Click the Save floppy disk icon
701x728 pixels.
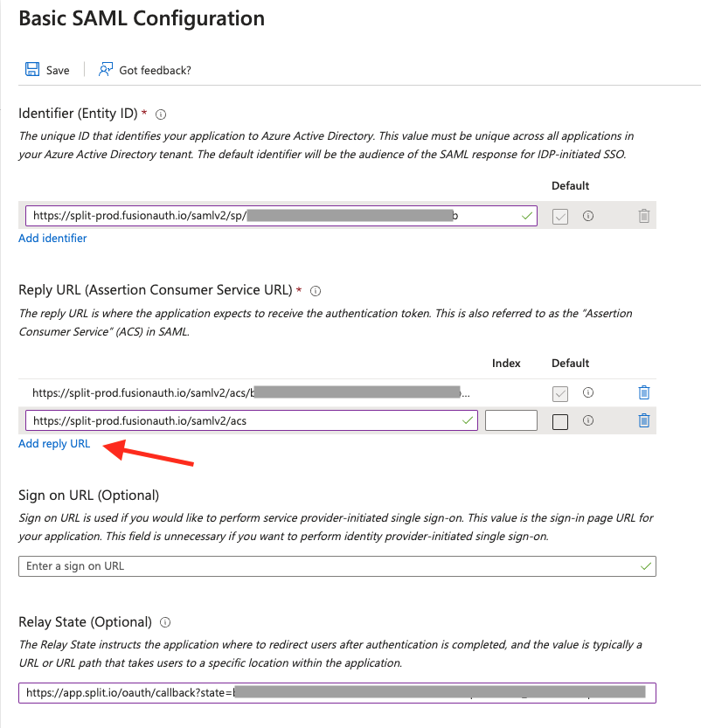pyautogui.click(x=32, y=70)
